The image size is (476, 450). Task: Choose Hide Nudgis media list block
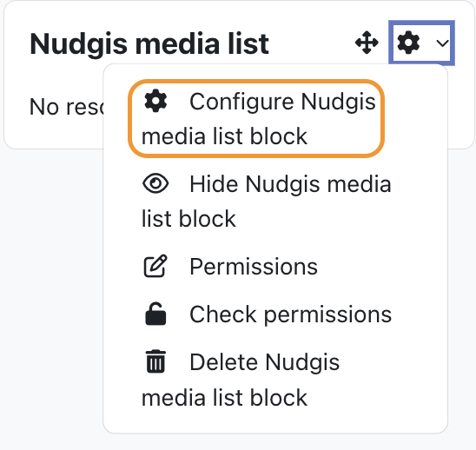click(267, 201)
